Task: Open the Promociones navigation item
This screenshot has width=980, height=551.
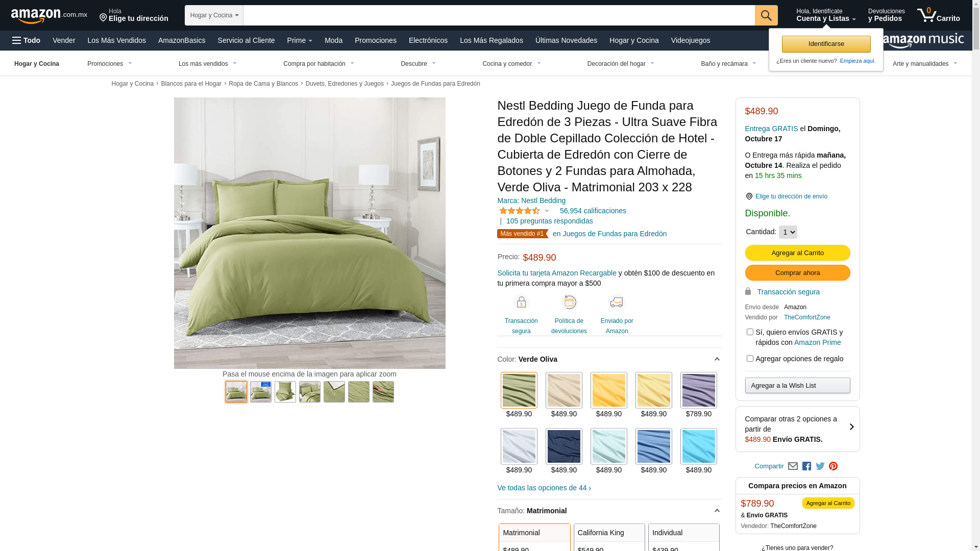Action: (375, 40)
